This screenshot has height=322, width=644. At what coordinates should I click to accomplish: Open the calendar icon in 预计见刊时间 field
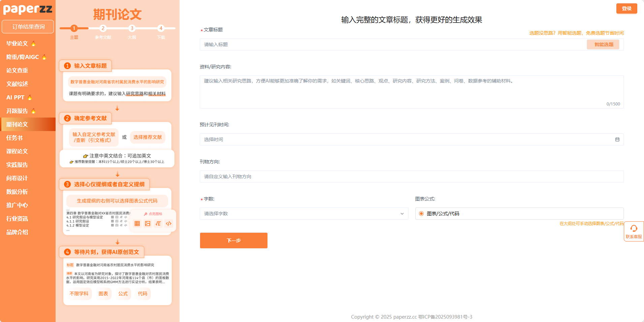click(617, 139)
